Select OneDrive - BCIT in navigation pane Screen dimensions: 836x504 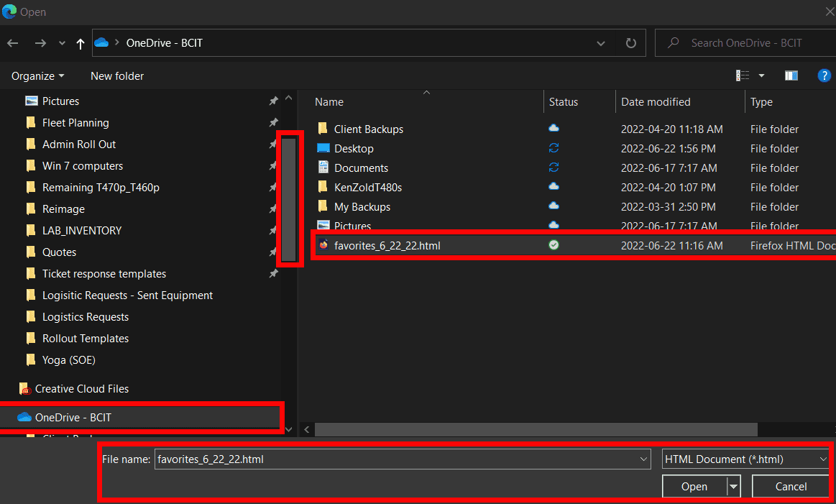[73, 418]
